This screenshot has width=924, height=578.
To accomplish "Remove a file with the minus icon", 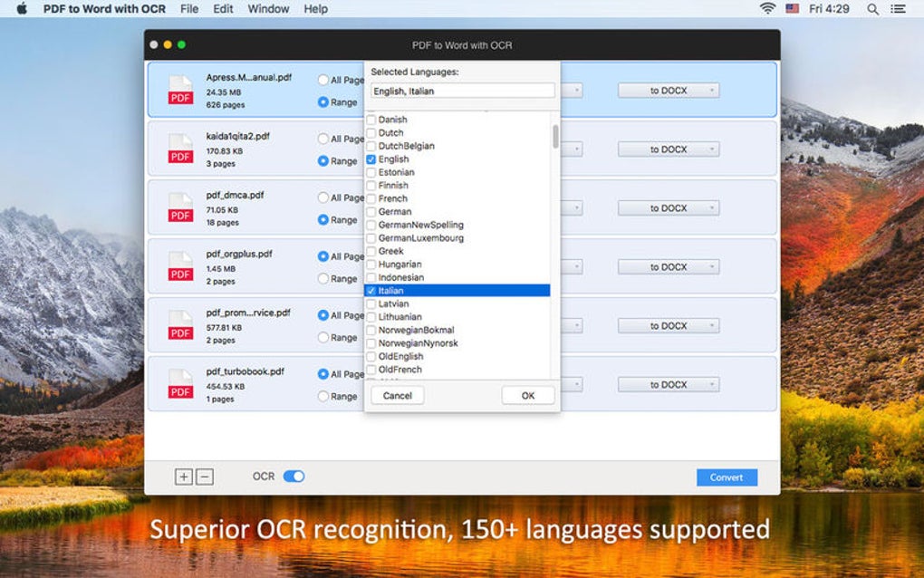I will [x=205, y=477].
